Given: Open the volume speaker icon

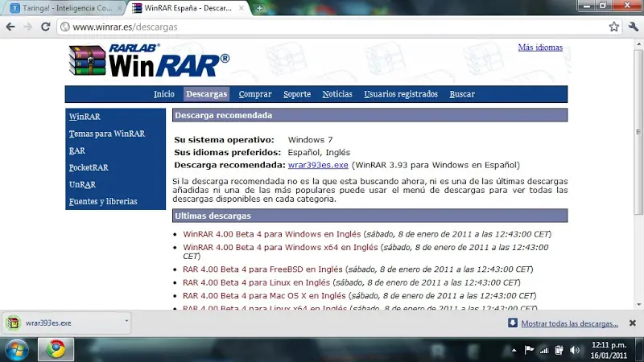Looking at the screenshot, I should pyautogui.click(x=574, y=350).
